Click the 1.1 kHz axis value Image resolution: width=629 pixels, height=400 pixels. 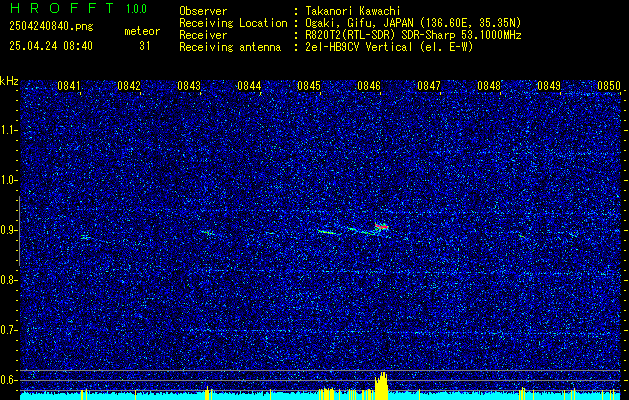pos(9,130)
